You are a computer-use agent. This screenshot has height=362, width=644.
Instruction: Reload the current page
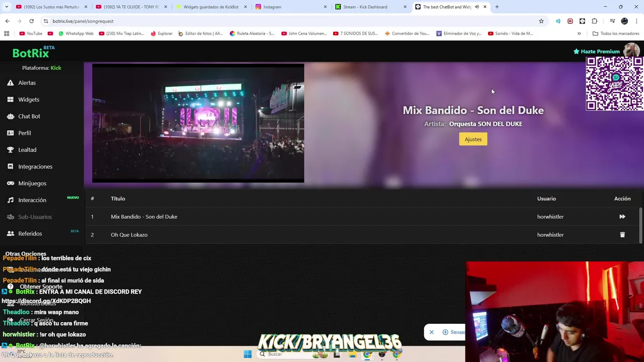tap(31, 21)
